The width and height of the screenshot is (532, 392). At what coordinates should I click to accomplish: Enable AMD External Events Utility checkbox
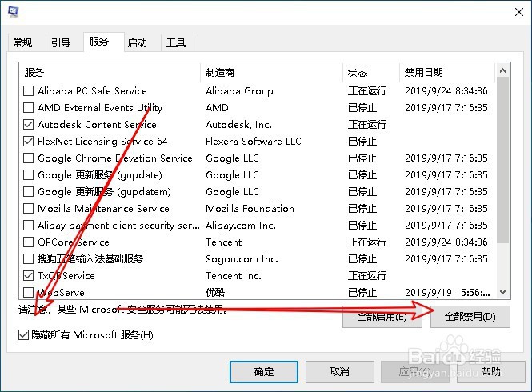(29, 107)
